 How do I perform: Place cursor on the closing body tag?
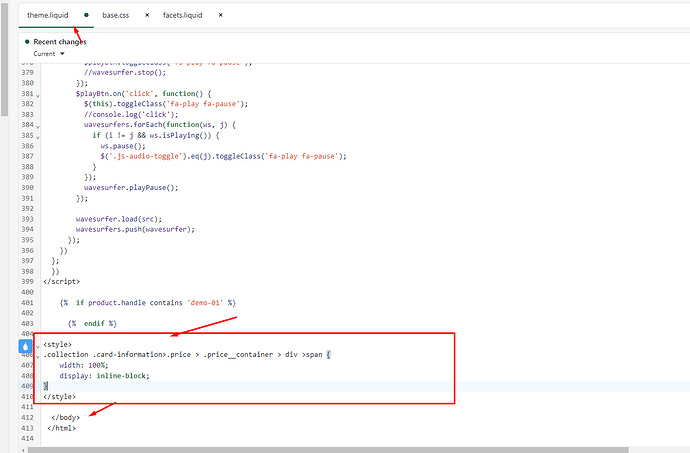click(x=66, y=417)
